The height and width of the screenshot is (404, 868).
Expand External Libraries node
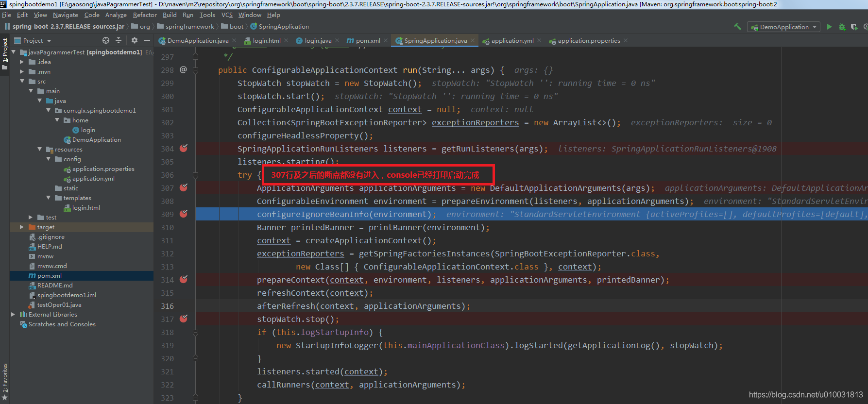[x=13, y=314]
